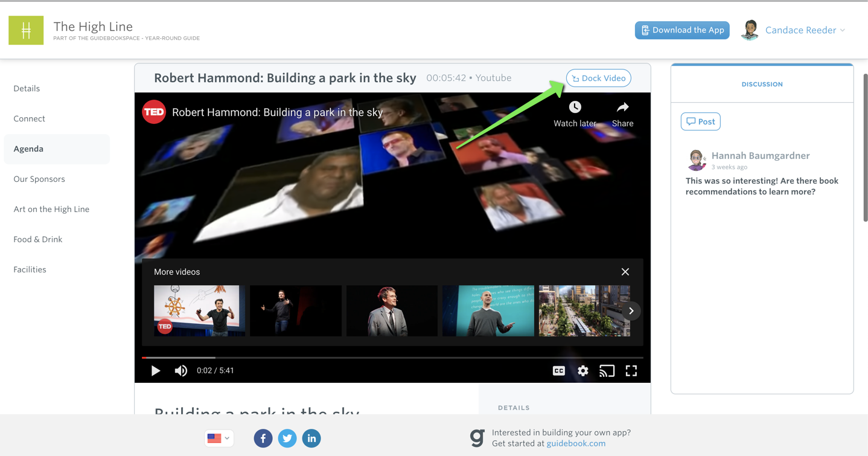Show next suggested videos
The width and height of the screenshot is (868, 456).
[x=631, y=311]
